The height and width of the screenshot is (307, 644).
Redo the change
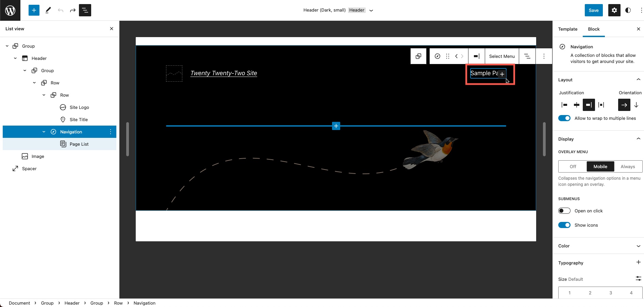point(72,10)
